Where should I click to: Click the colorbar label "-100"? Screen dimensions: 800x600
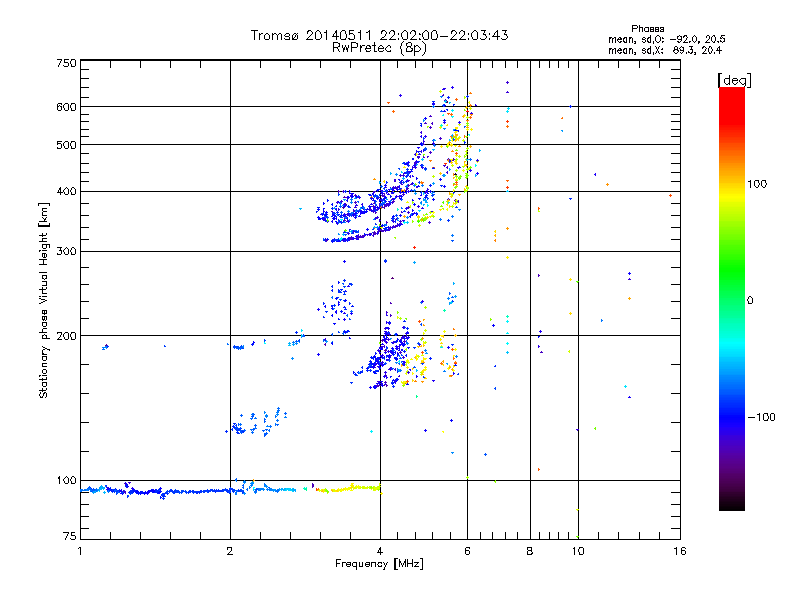tap(761, 417)
